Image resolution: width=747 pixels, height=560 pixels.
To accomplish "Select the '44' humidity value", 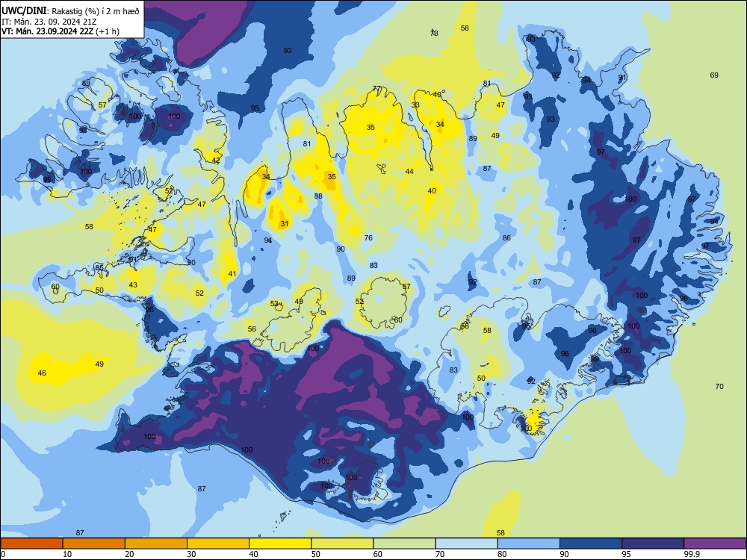I will [x=409, y=172].
